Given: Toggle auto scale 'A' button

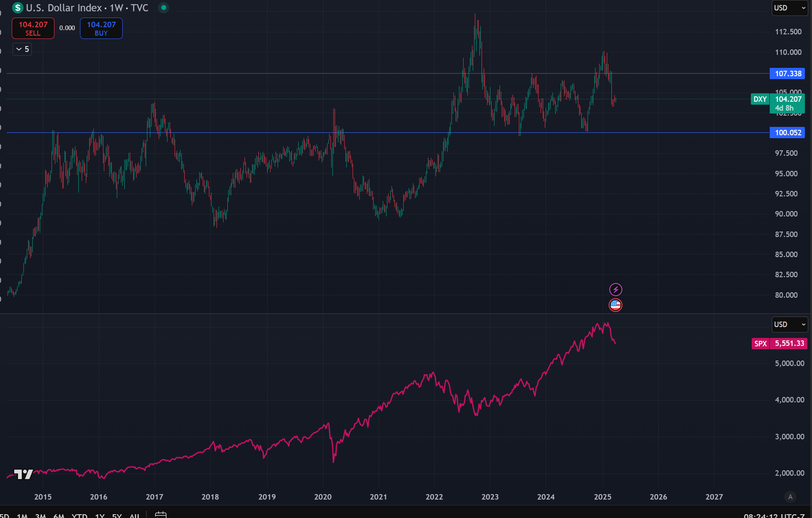Looking at the screenshot, I should point(790,497).
